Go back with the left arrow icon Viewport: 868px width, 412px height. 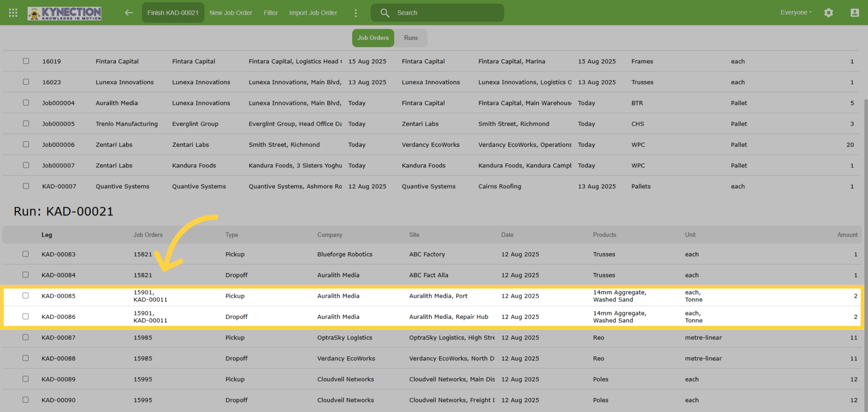(129, 13)
